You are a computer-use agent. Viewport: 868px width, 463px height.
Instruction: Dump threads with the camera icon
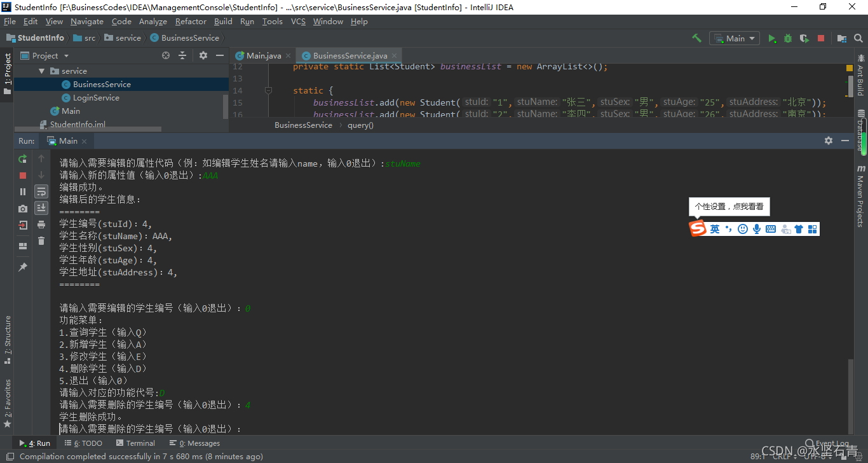point(23,208)
